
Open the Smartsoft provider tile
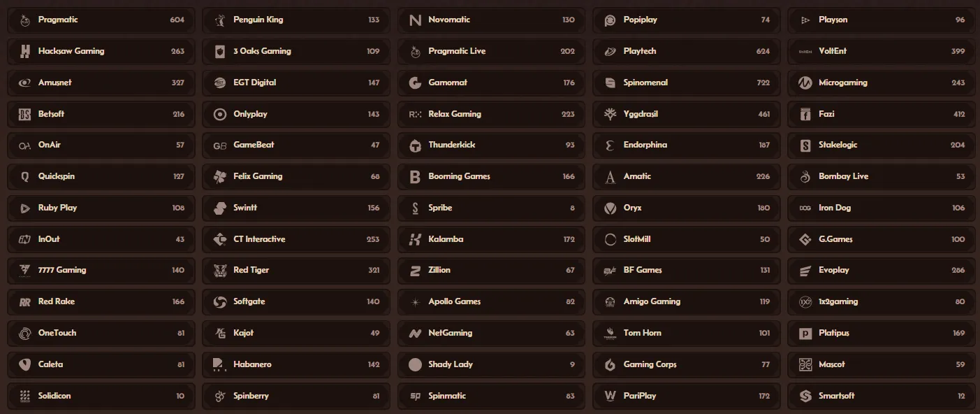click(881, 395)
